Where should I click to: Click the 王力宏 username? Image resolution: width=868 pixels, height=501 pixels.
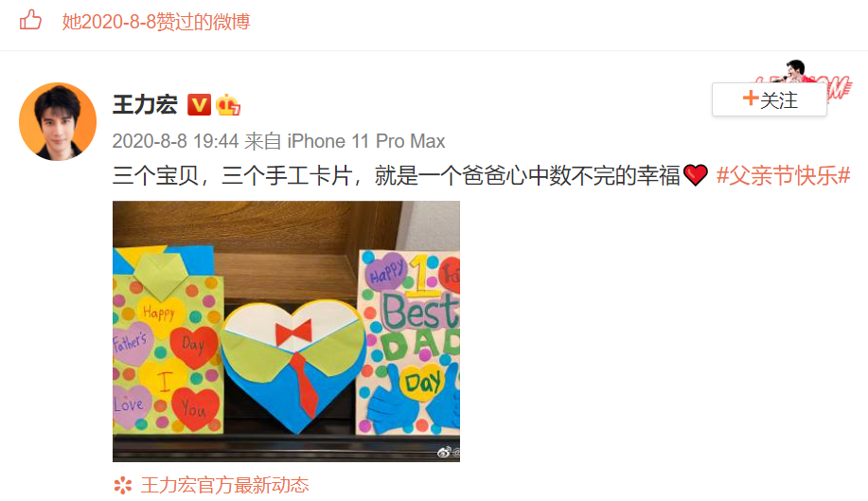coord(145,104)
